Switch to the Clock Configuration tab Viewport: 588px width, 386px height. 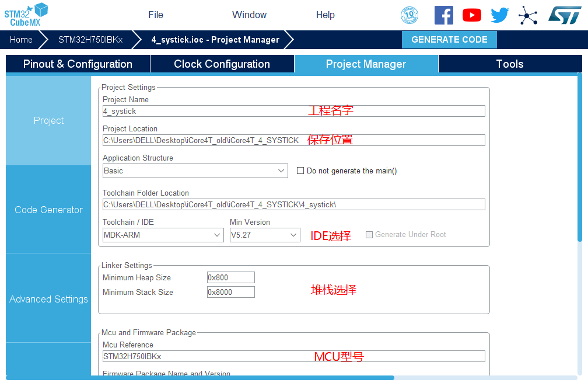tap(222, 64)
